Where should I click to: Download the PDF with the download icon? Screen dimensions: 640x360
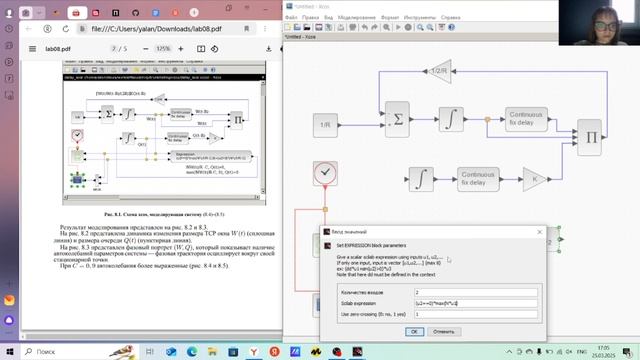click(269, 49)
